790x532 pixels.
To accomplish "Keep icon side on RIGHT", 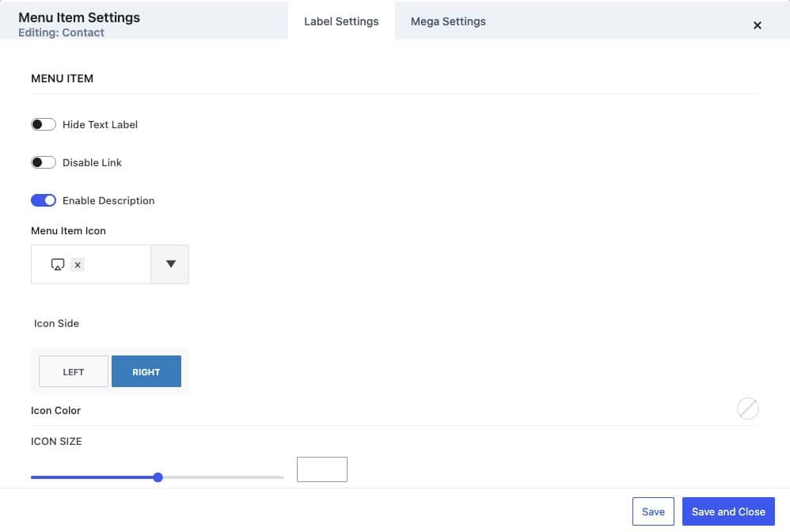I will [x=146, y=370].
